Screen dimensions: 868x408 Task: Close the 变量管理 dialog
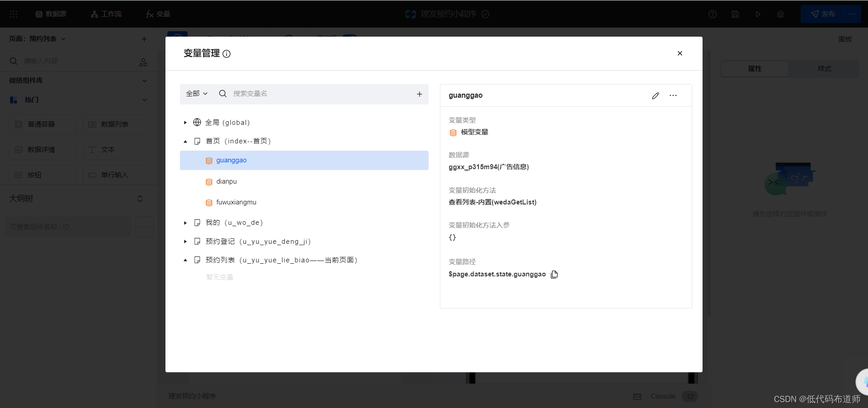[679, 53]
